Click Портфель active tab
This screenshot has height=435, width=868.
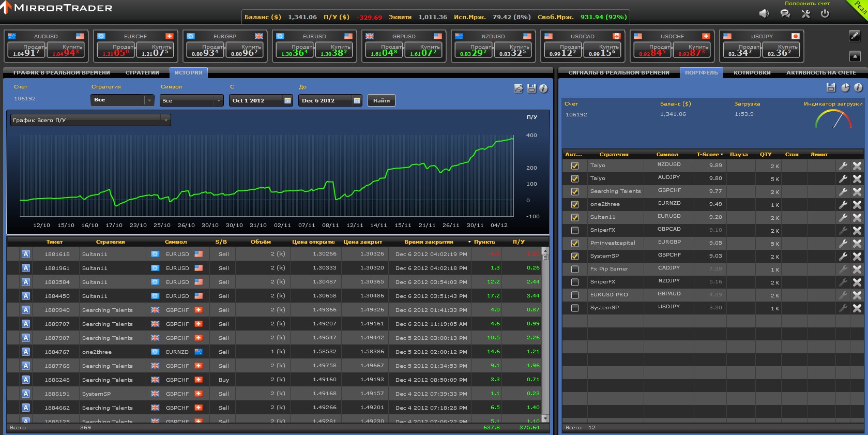[x=702, y=72]
